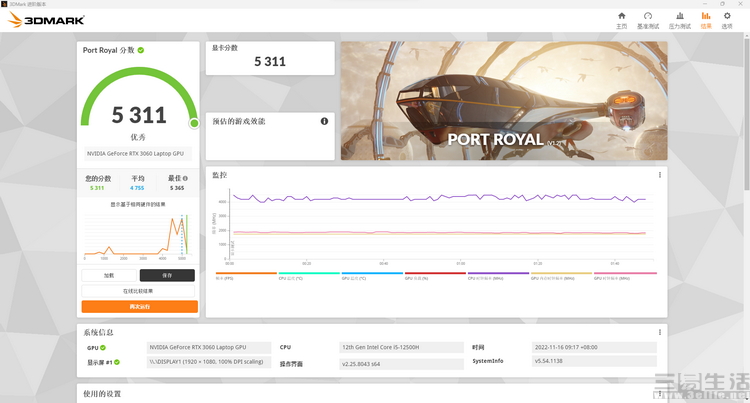Screen dimensions: 750x403
Task: Click the 监控 monitoring heading
Action: point(220,175)
